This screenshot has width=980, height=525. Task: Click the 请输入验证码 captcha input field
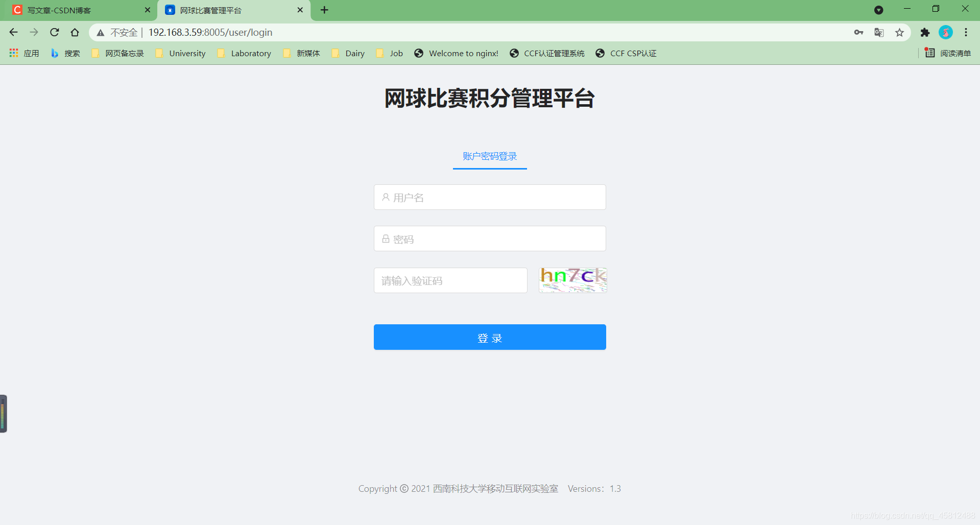[x=450, y=280]
